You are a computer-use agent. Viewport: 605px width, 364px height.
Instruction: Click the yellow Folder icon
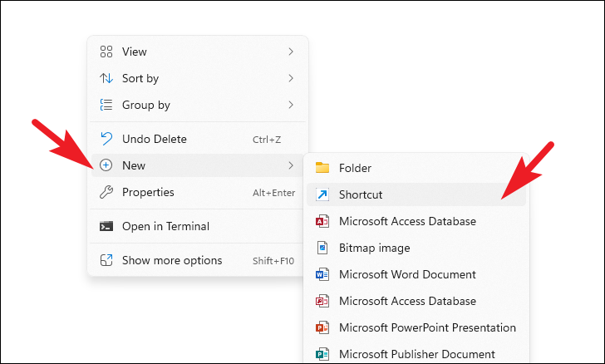(322, 168)
